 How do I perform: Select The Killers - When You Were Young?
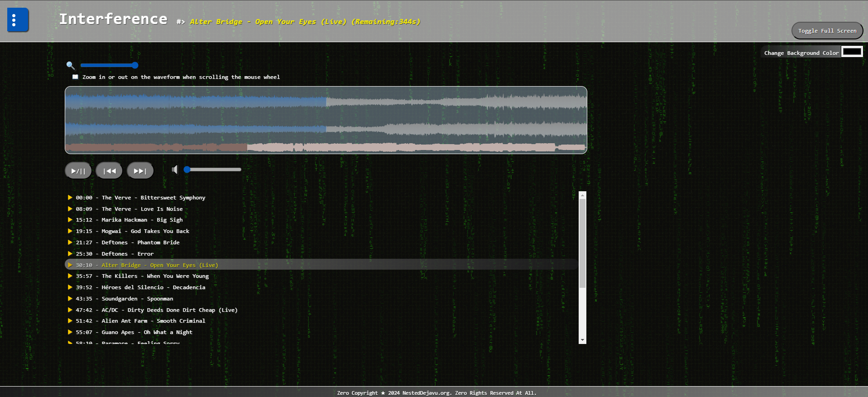click(x=155, y=276)
